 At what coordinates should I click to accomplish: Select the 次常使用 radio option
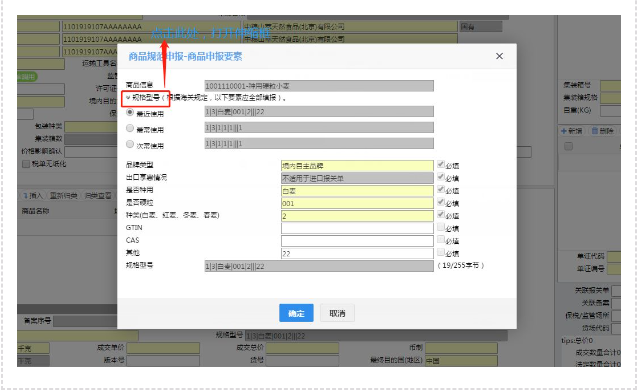click(130, 144)
